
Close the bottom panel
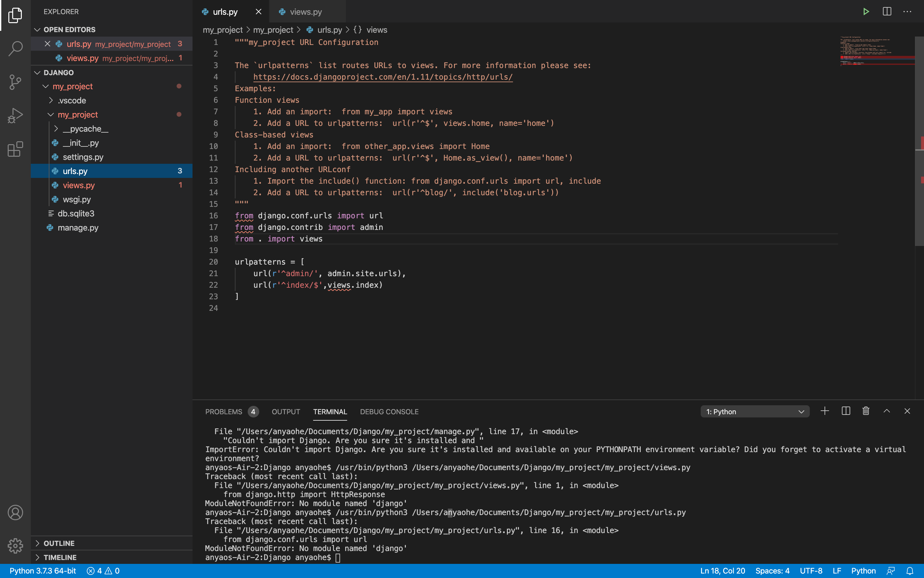pos(907,411)
